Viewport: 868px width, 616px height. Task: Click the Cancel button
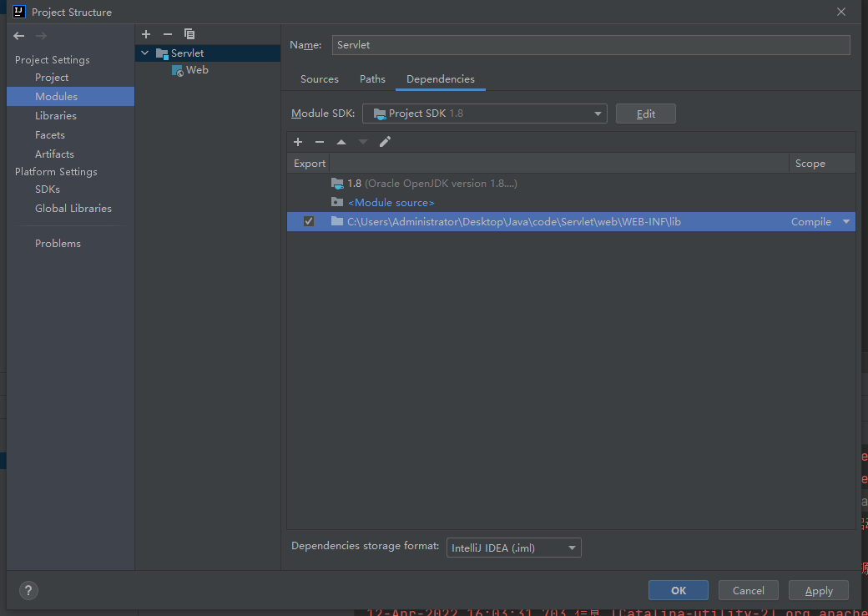click(x=749, y=590)
